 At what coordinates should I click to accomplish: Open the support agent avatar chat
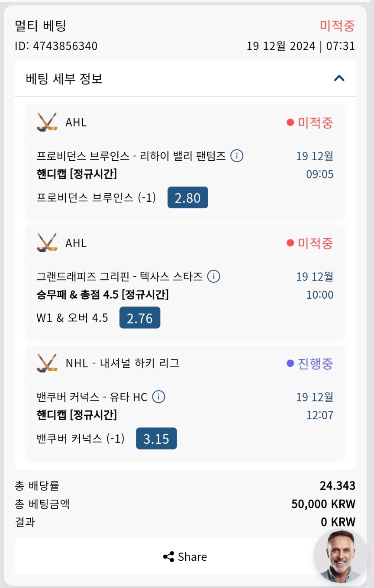coord(340,556)
